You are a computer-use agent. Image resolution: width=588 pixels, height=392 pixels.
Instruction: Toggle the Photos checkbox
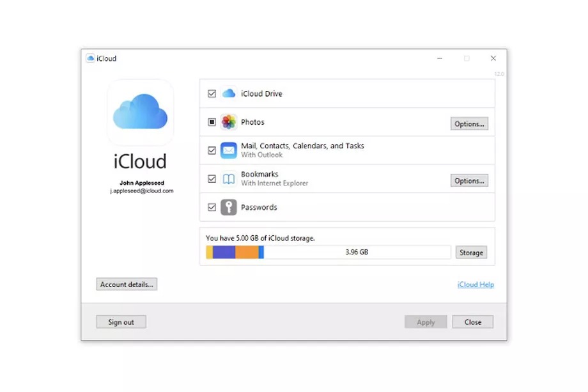(x=212, y=122)
